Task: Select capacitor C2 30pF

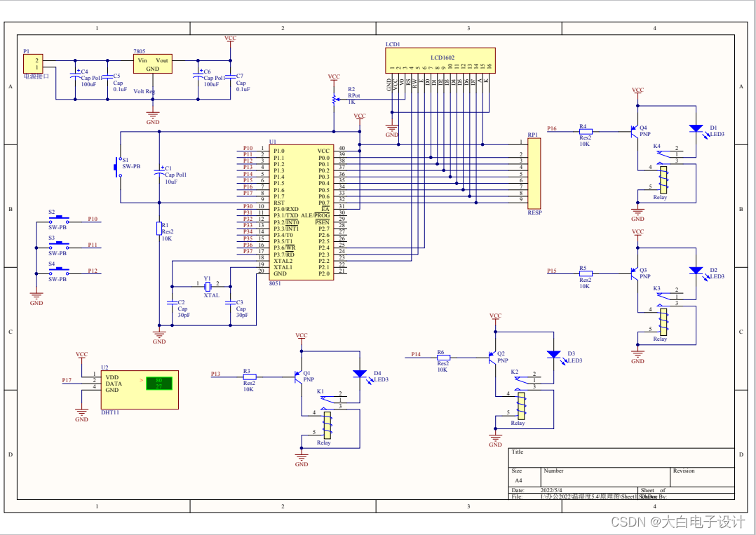Action: click(x=172, y=303)
